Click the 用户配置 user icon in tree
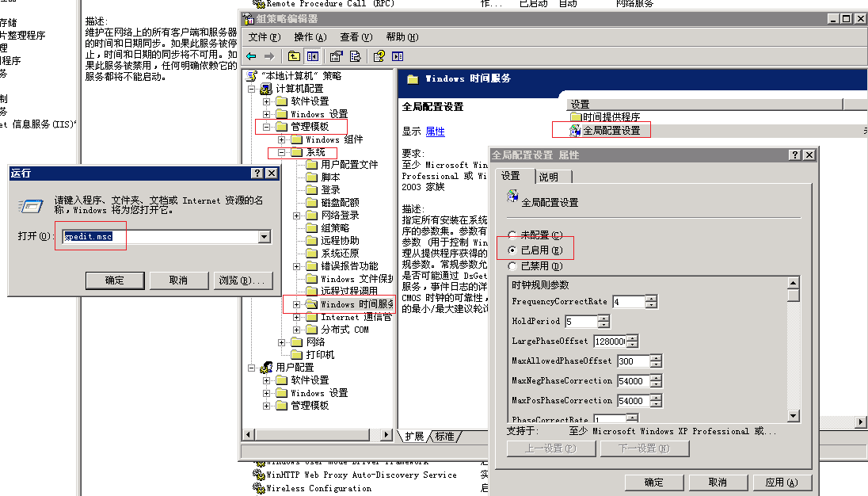Screen dimensions: 868x496 (x=266, y=367)
